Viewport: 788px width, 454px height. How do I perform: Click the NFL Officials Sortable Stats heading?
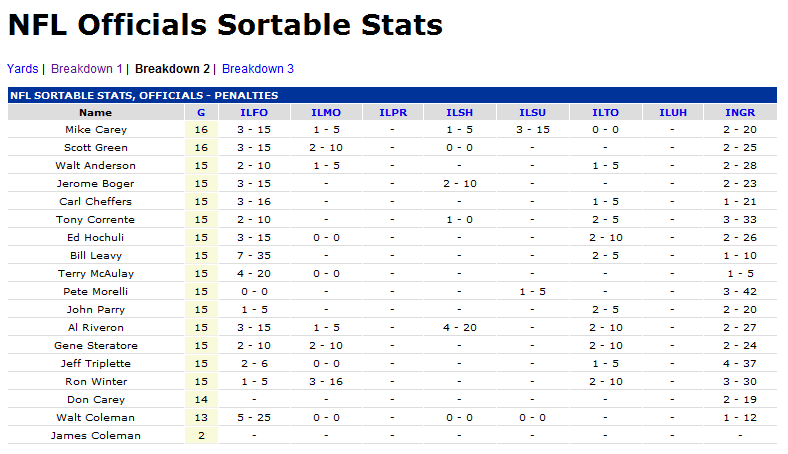(225, 26)
